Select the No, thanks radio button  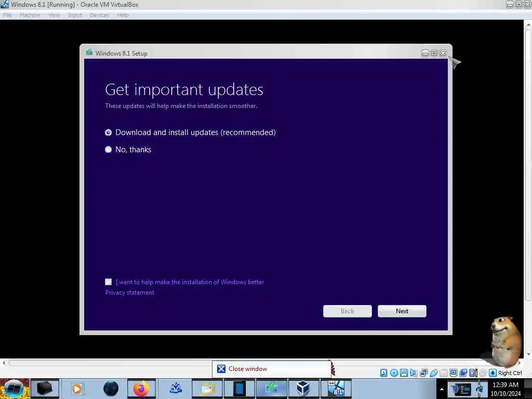coord(108,149)
